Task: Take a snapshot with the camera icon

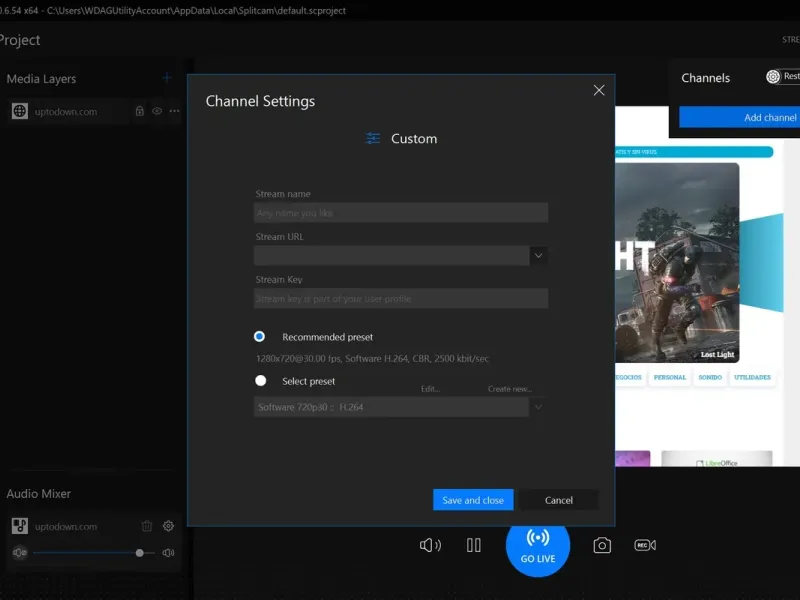Action: click(x=602, y=545)
